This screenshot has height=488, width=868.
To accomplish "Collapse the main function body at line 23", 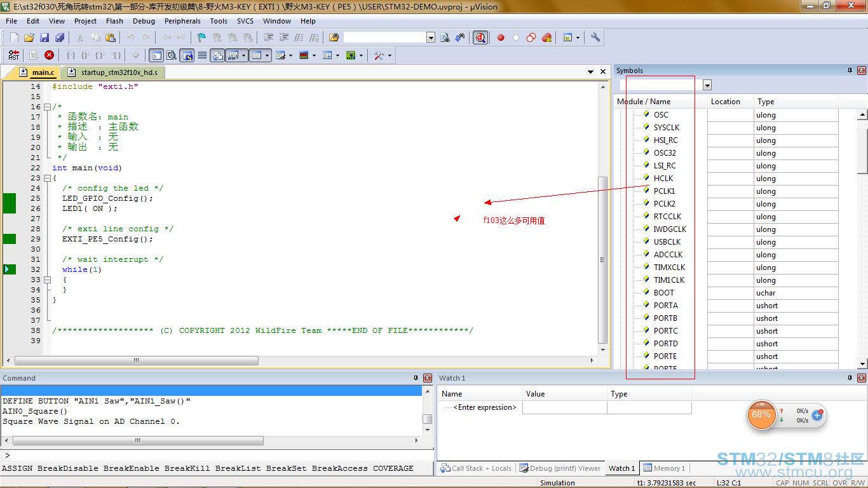I will point(47,178).
